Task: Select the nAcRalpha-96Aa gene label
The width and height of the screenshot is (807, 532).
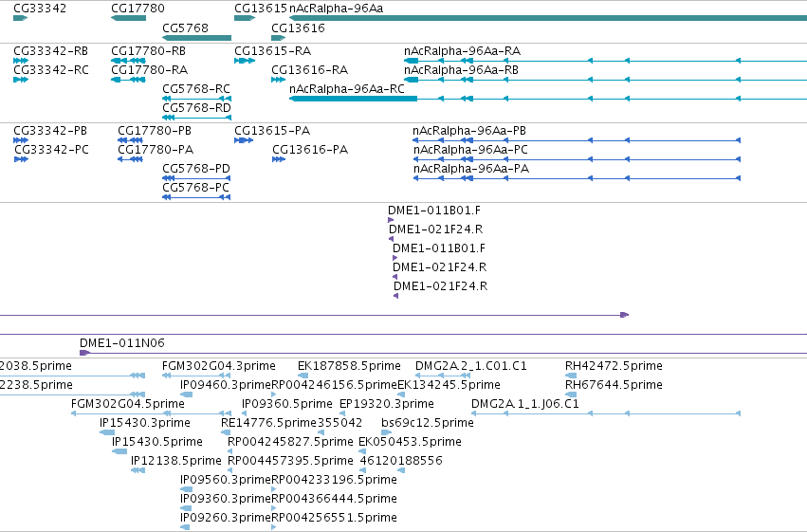Action: click(x=336, y=9)
